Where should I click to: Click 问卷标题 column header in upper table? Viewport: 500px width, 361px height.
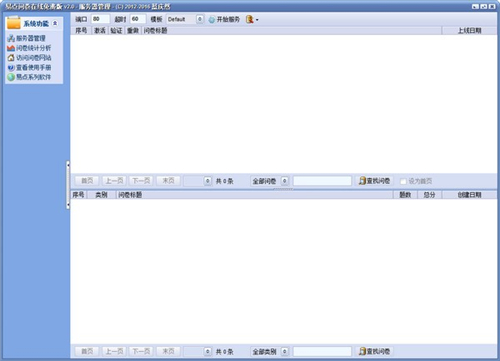(x=292, y=31)
